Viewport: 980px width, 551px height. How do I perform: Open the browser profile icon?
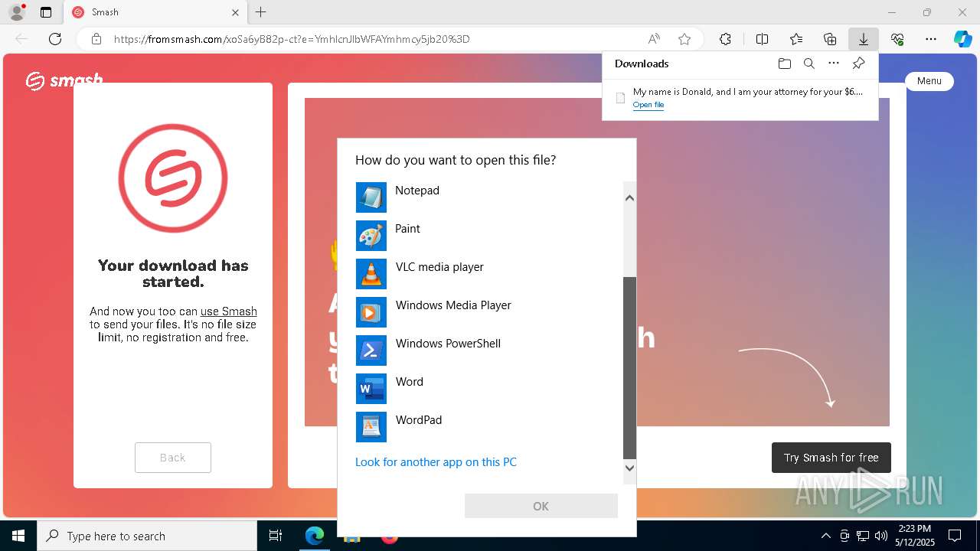tap(17, 12)
